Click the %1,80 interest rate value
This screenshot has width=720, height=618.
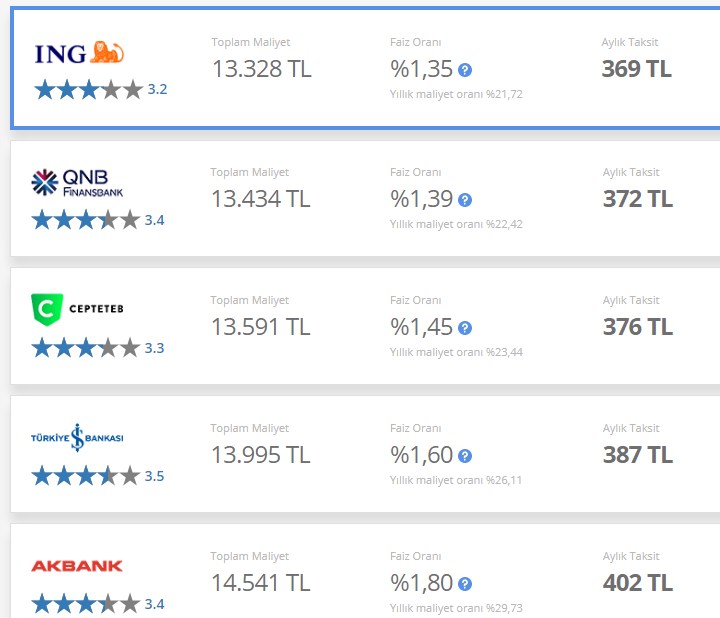coord(422,584)
